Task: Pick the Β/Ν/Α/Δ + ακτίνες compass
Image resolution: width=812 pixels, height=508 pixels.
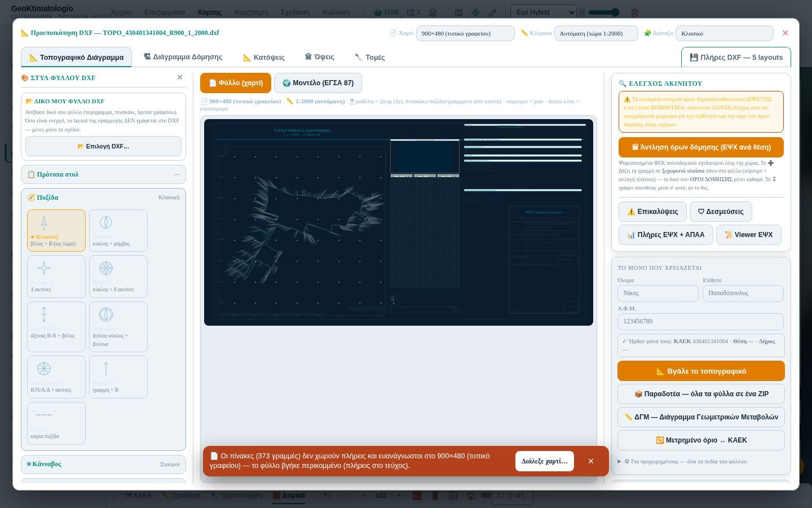Action: tap(56, 376)
